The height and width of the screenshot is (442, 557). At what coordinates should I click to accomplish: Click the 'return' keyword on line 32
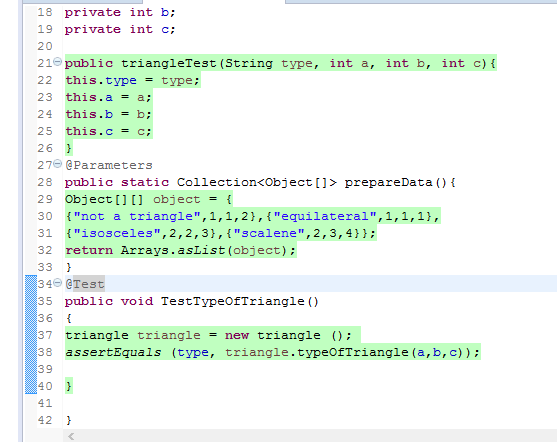click(89, 250)
